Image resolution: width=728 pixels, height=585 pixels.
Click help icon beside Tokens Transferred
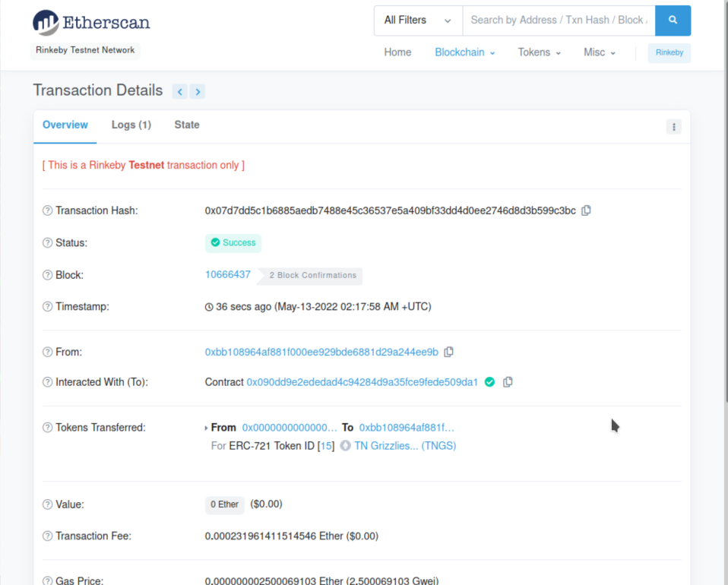pos(47,427)
